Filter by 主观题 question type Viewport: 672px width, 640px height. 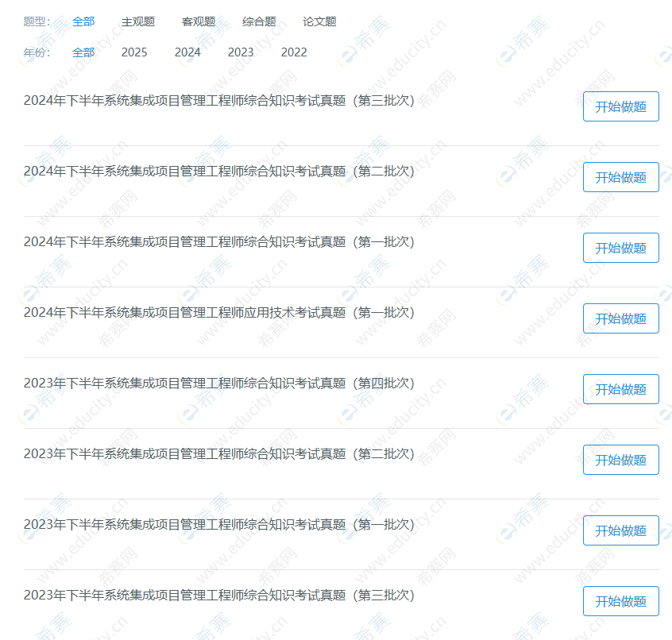(138, 21)
